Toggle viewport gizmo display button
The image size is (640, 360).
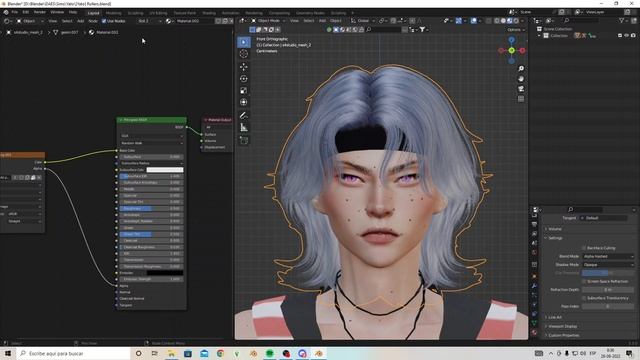(459, 20)
